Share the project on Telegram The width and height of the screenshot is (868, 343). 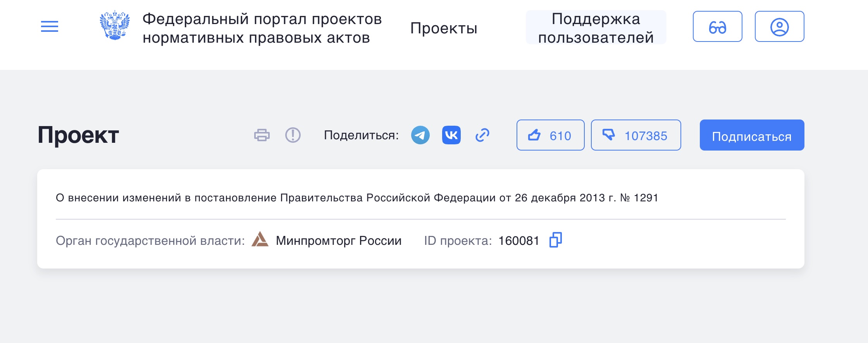click(420, 135)
